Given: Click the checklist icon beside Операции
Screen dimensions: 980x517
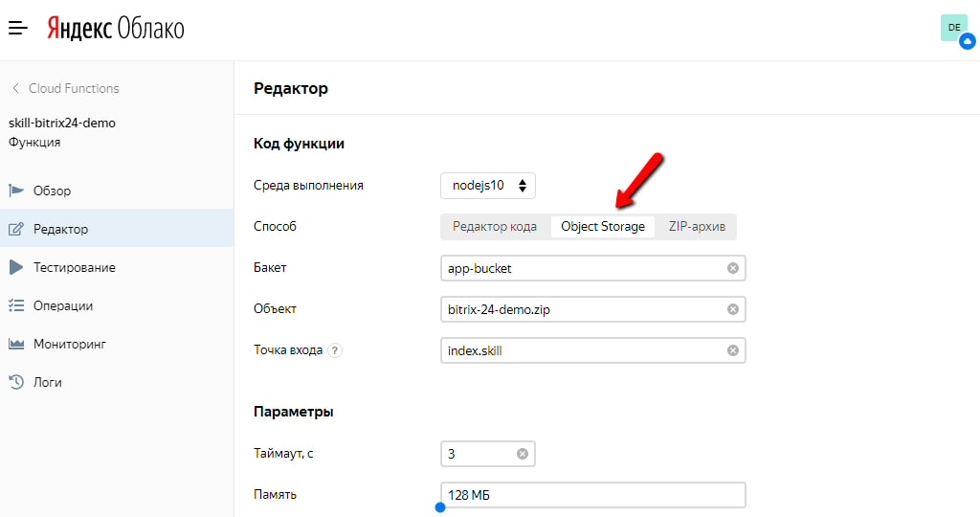Looking at the screenshot, I should point(16,305).
